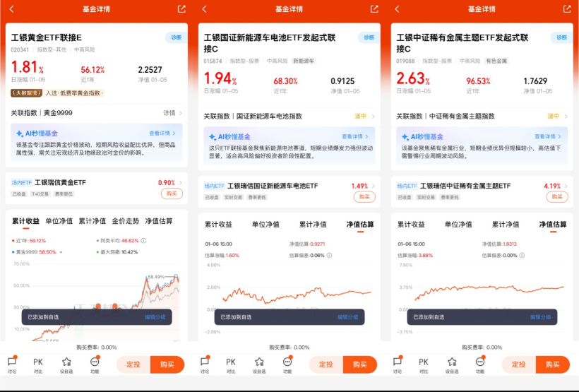The width and height of the screenshot is (579, 392).
Task: Tap 入选·低费率黄金指数 tag
Action: pos(75,93)
